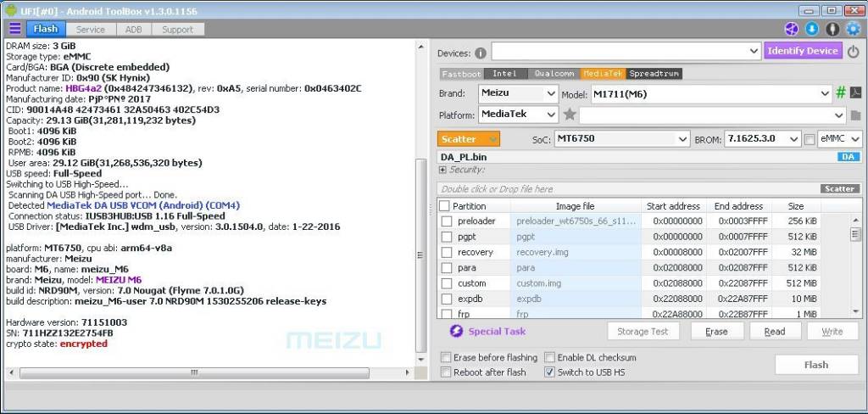The width and height of the screenshot is (868, 414).
Task: Check the custom partition checkbox
Action: (447, 283)
